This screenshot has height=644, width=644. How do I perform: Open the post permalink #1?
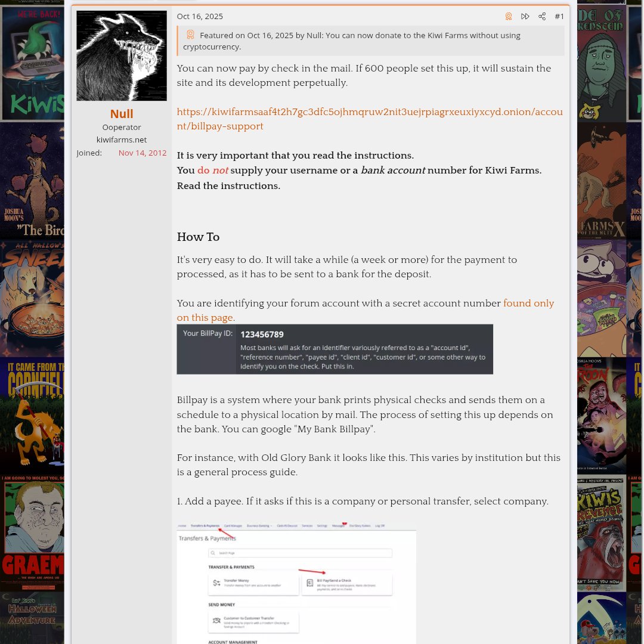point(559,17)
